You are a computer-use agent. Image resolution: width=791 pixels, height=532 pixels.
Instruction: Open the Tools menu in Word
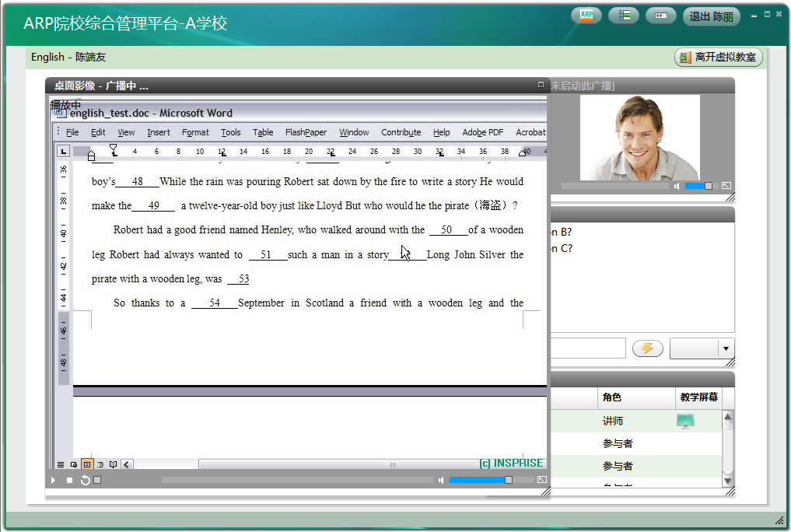(230, 132)
